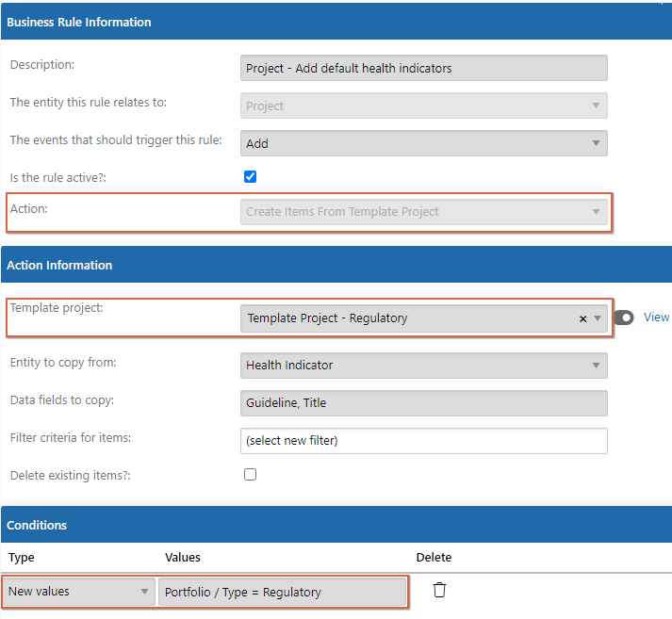Click the Description text field
The image size is (672, 619).
coord(424,68)
